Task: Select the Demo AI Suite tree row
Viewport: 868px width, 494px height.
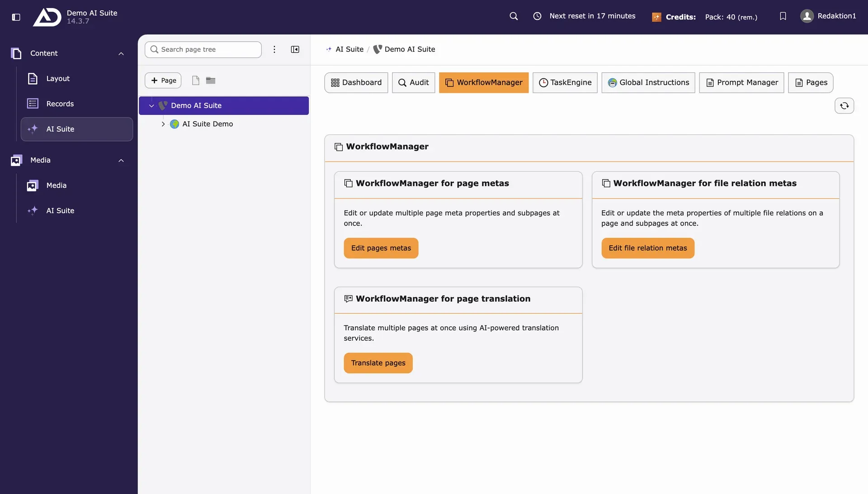Action: click(224, 105)
